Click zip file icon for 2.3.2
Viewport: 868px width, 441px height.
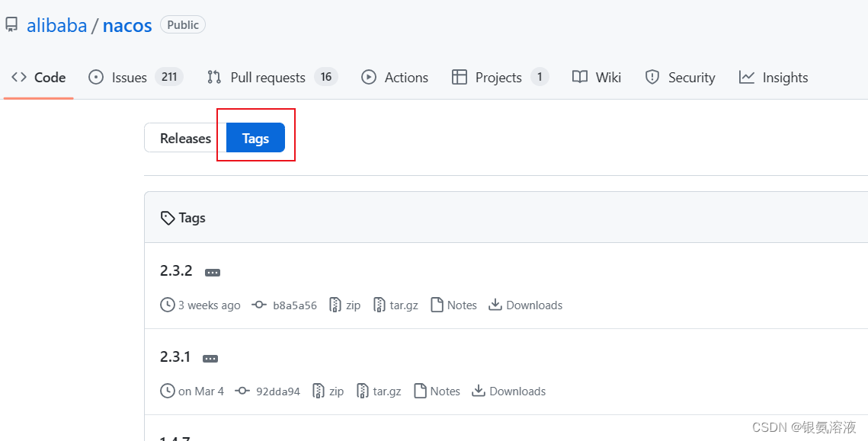click(x=335, y=305)
